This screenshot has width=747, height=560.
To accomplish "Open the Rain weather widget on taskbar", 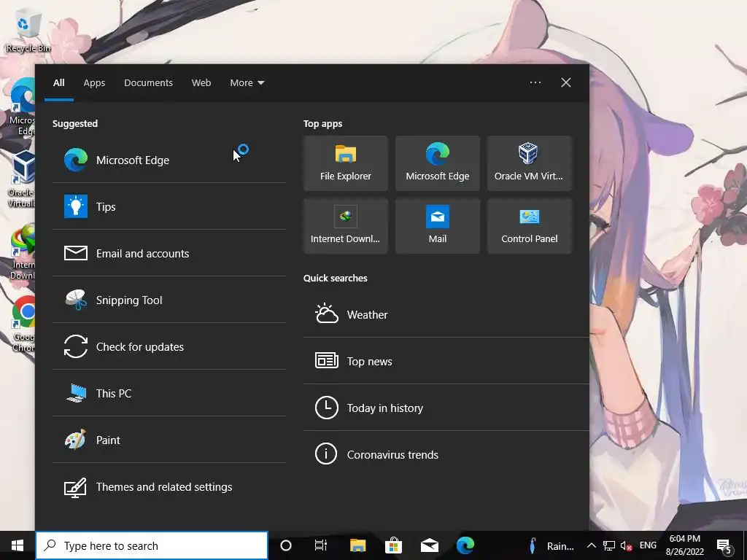I will (x=551, y=545).
